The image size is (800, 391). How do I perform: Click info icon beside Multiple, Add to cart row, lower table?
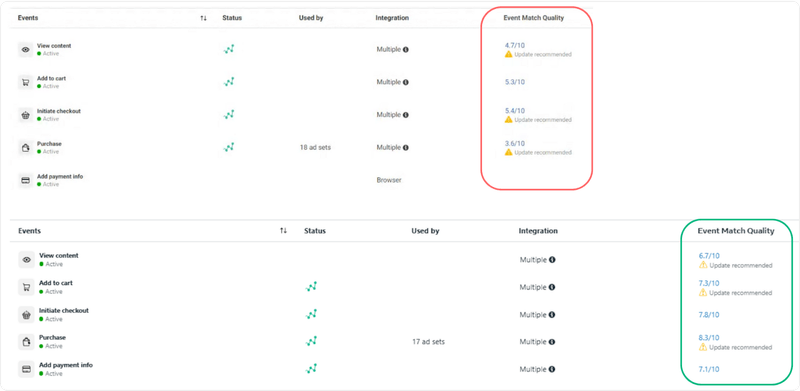click(552, 287)
